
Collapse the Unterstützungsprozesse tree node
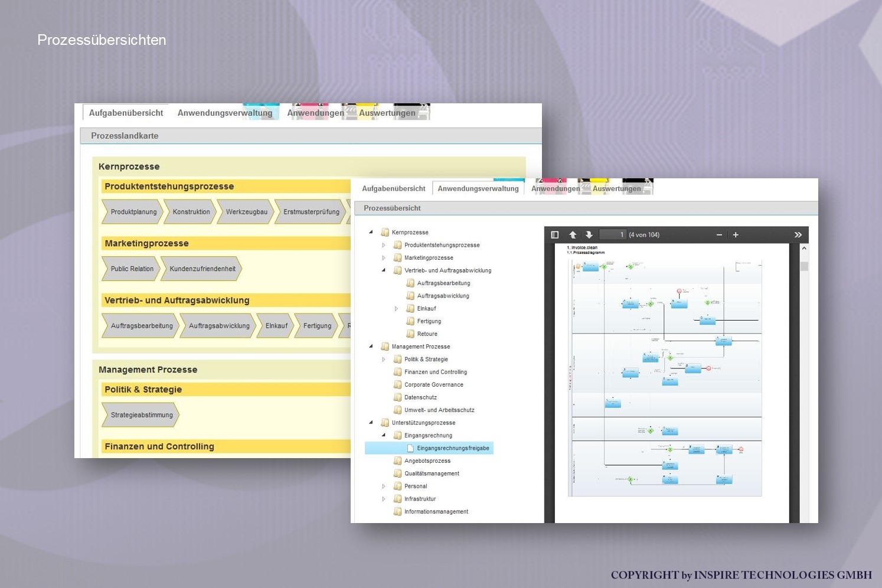click(x=371, y=423)
